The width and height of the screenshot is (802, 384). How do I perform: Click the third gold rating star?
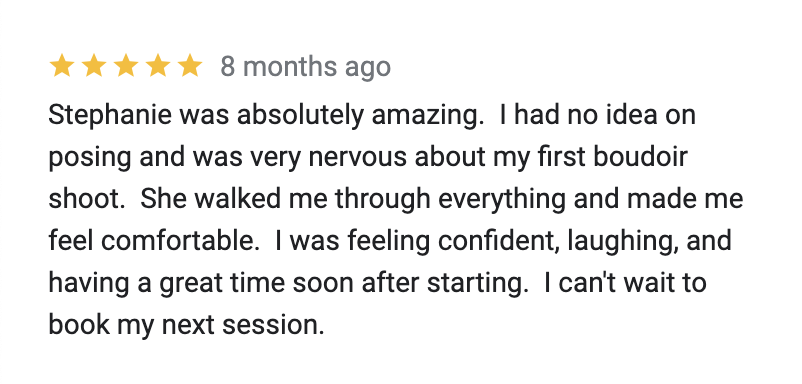[x=126, y=66]
